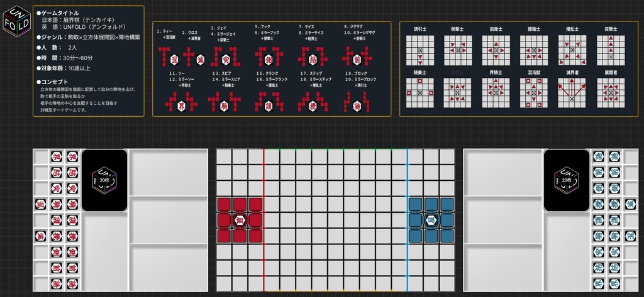This screenshot has width=644, height=297.
Task: Pick the blue 滅 piece in the blue tray
Action: 630,204
